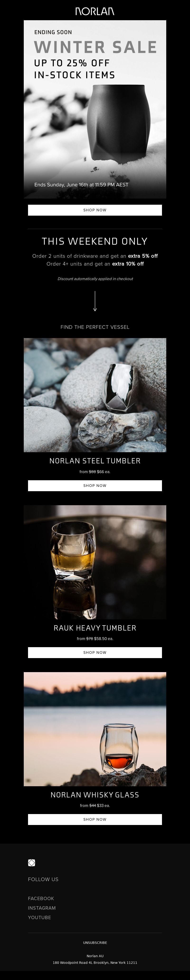Screen dimensions: 190x980
Task: Click the Rauk Heavy Tumbler title
Action: pyautogui.click(x=95, y=628)
